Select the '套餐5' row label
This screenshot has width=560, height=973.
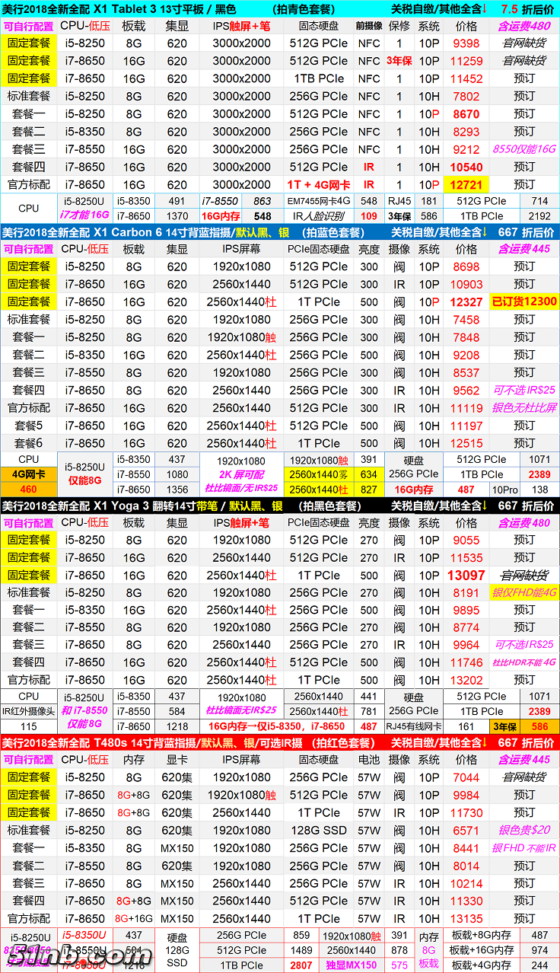tap(29, 426)
